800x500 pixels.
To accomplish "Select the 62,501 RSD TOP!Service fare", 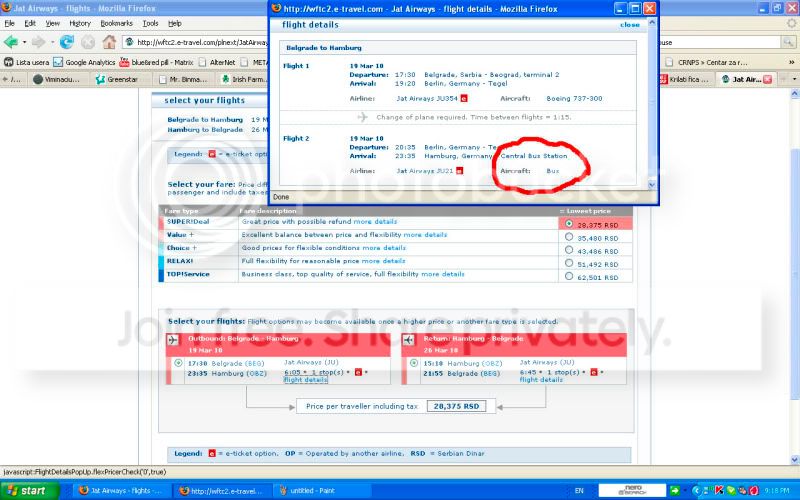I will coord(569,276).
